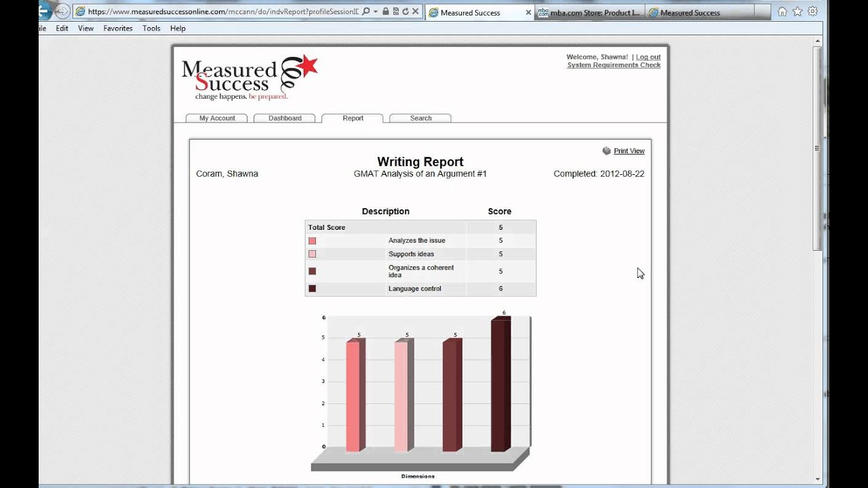
Task: Click the page vertical scrollbar thumb
Action: (818, 149)
